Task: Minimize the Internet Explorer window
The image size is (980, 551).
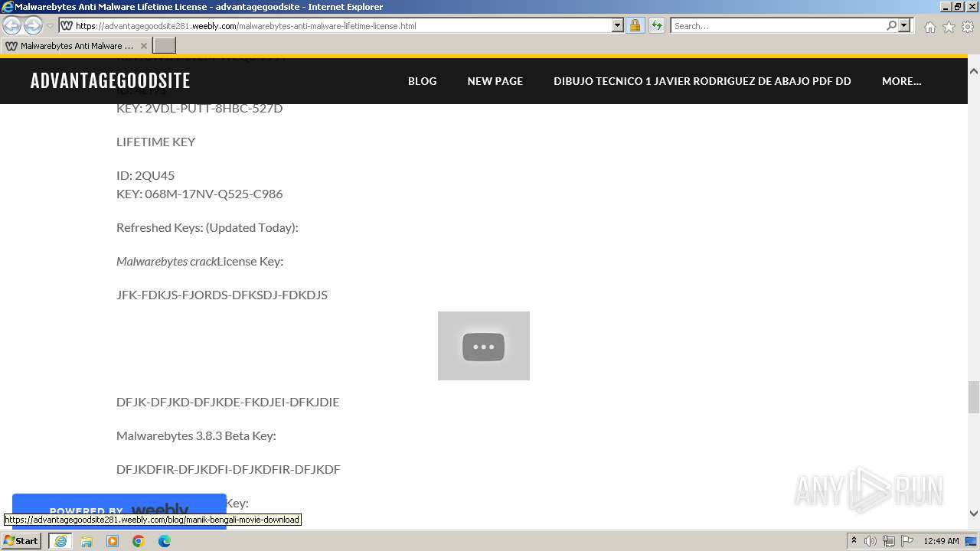Action: click(x=945, y=7)
